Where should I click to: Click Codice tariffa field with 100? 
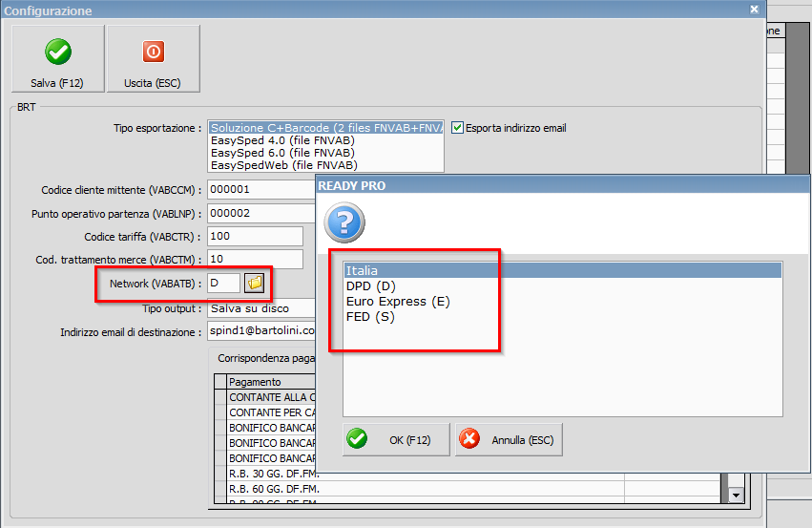(256, 236)
